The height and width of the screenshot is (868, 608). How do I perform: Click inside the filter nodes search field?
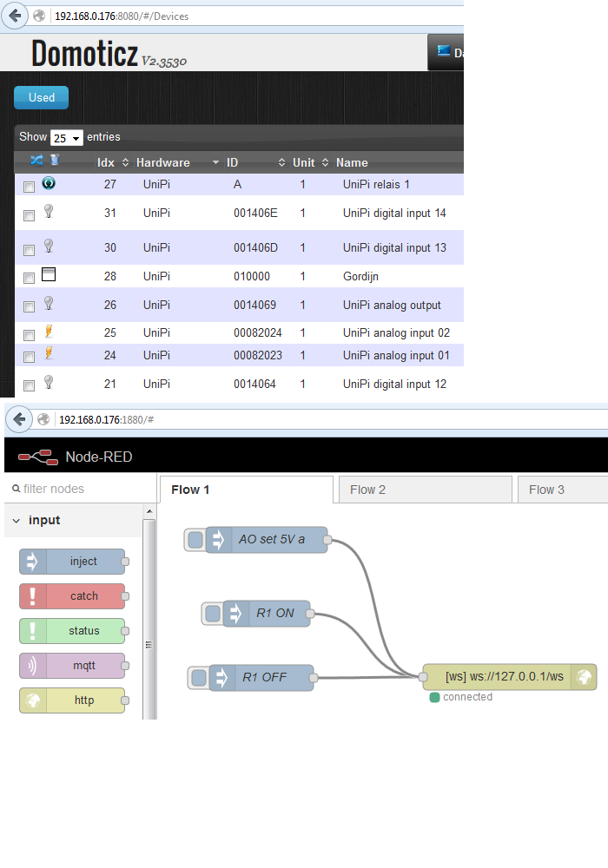tap(80, 489)
